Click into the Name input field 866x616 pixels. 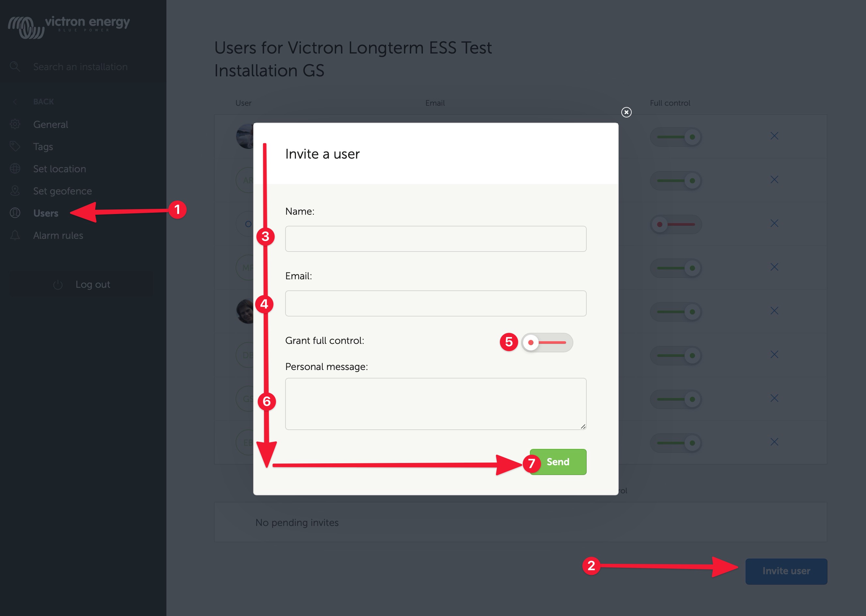click(436, 239)
